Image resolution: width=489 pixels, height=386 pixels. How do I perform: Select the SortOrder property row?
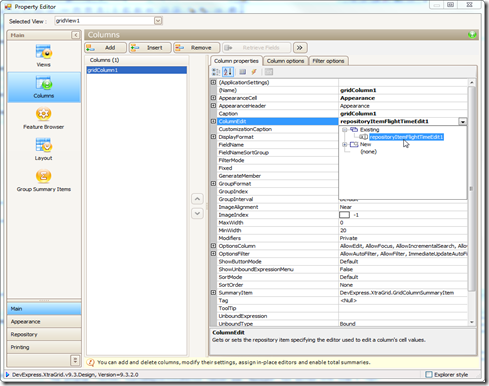tap(342, 285)
